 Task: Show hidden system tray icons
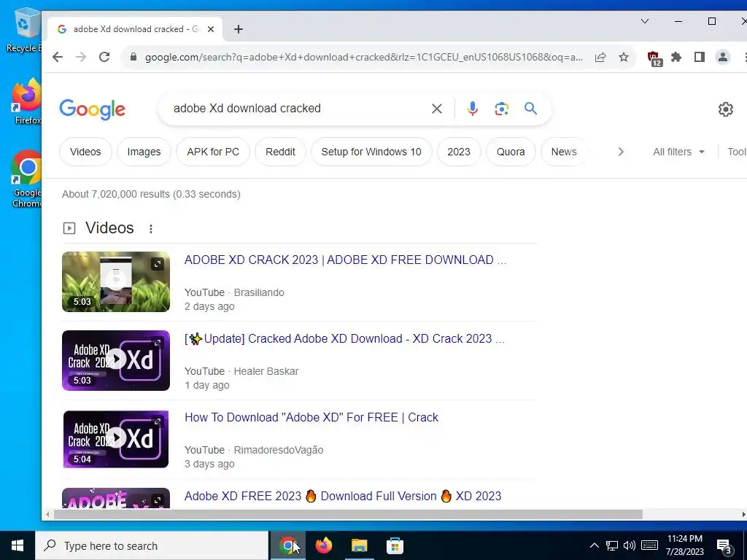tap(594, 545)
